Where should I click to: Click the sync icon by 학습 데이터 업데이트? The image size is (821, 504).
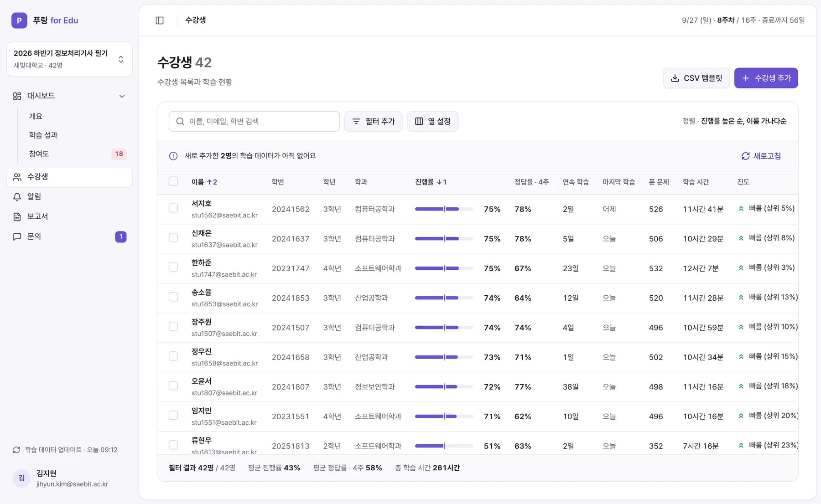(x=16, y=450)
